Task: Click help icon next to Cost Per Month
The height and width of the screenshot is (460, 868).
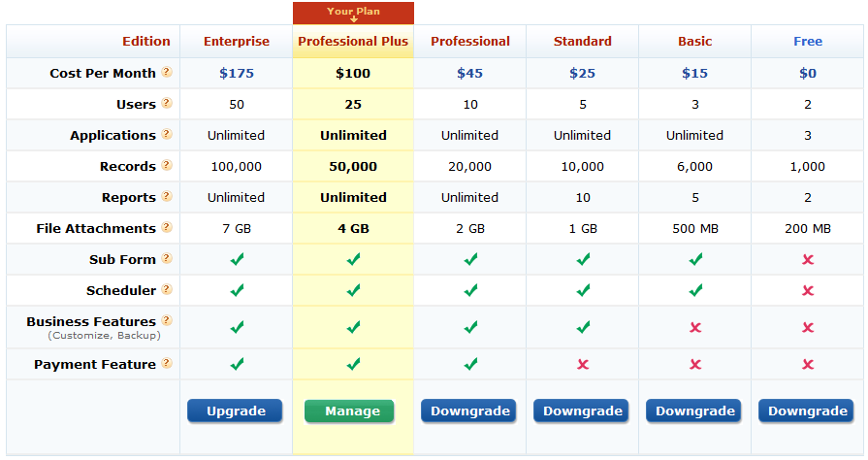Action: coord(167,73)
